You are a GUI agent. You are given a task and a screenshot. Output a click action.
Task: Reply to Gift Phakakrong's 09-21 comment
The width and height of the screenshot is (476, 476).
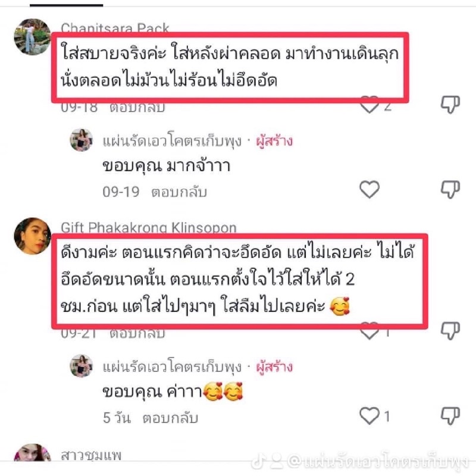point(137,334)
